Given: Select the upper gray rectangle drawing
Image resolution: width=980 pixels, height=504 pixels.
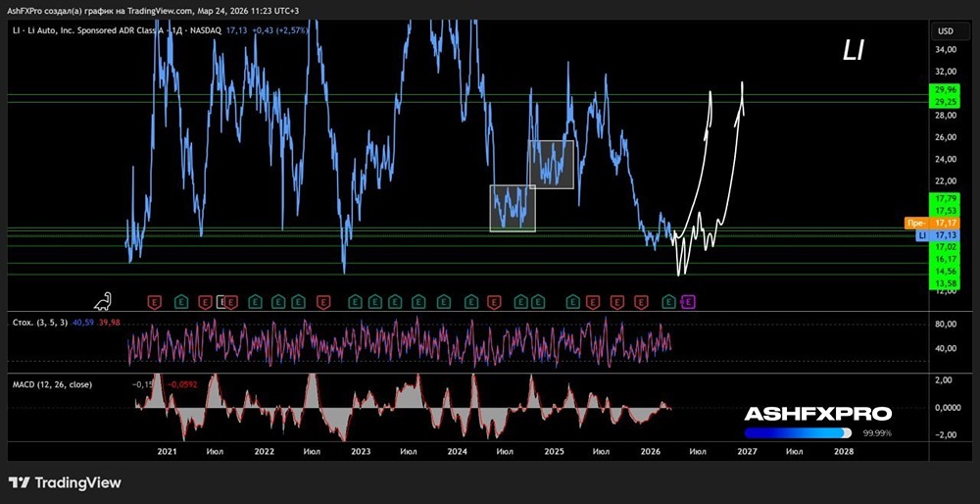Looking at the screenshot, I should [x=551, y=164].
